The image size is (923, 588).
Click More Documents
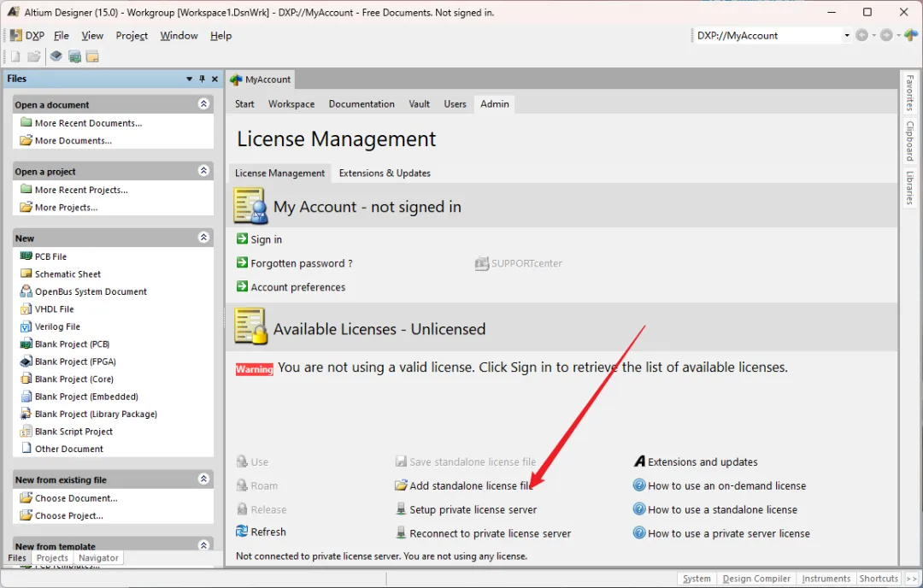point(73,141)
